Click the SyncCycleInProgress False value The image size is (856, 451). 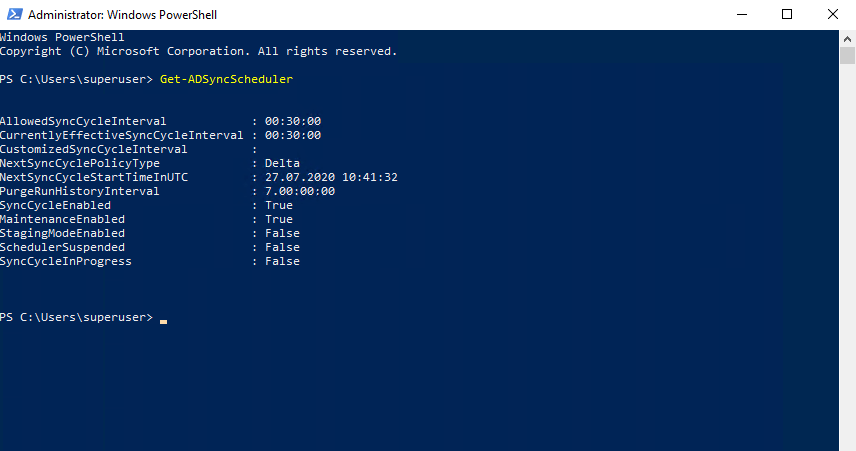[x=282, y=261]
